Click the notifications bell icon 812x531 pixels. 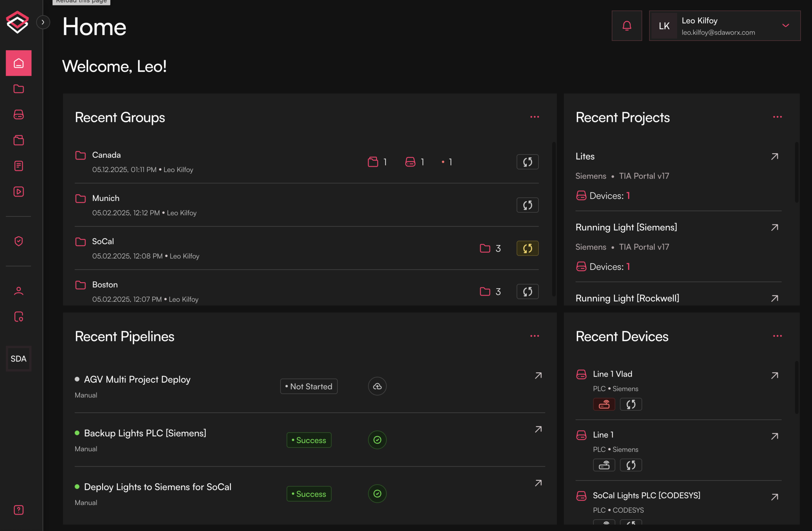[x=626, y=26]
